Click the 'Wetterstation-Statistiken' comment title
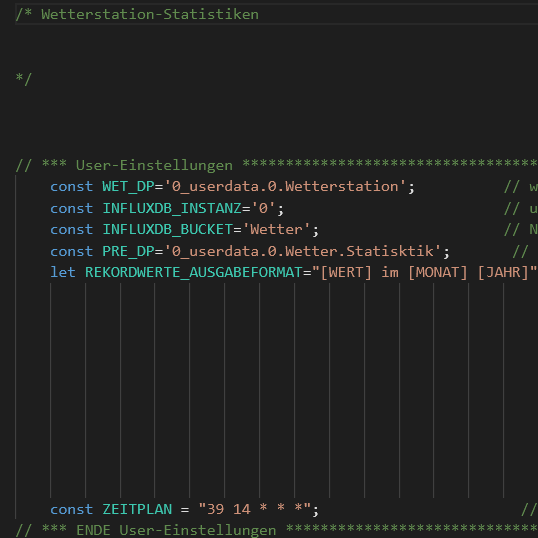538x538 pixels. click(x=150, y=15)
